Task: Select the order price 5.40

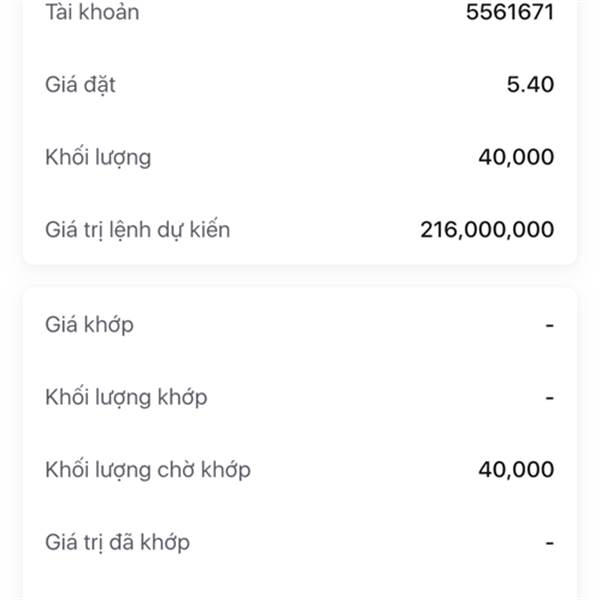Action: [x=530, y=85]
